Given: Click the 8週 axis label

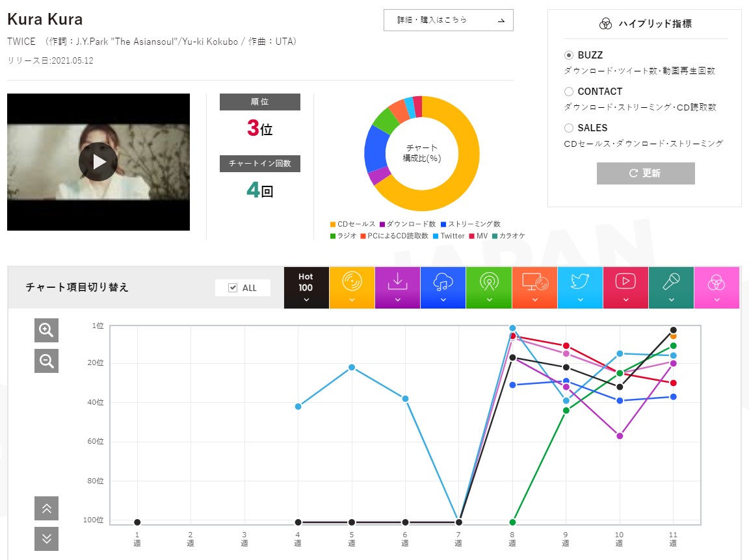Looking at the screenshot, I should tap(512, 539).
